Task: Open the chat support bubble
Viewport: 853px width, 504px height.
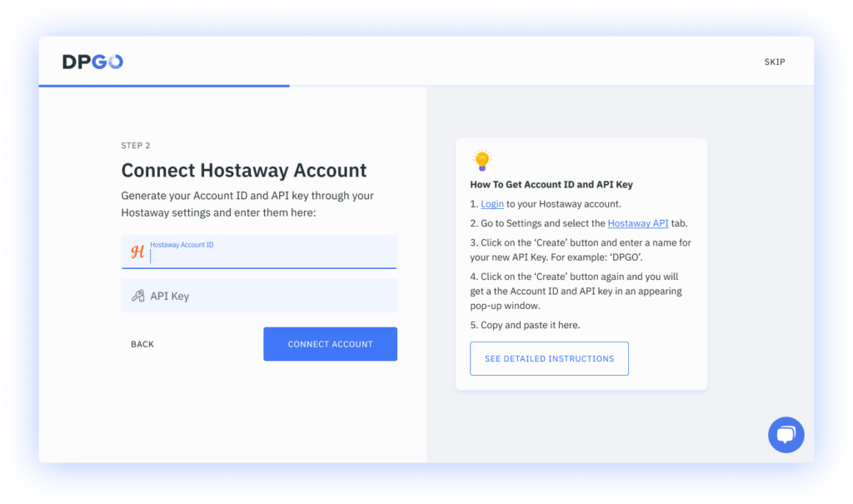Action: point(786,434)
